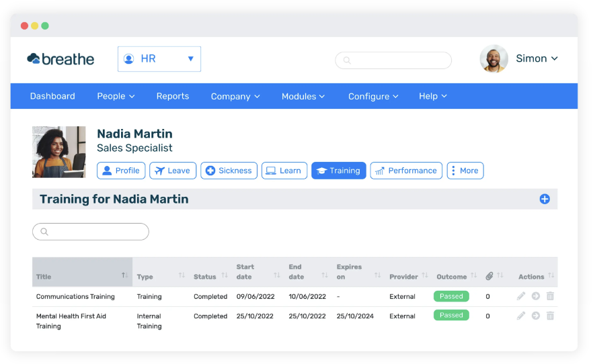The image size is (593, 364).
Task: Delete the Communications Training record
Action: (x=550, y=296)
